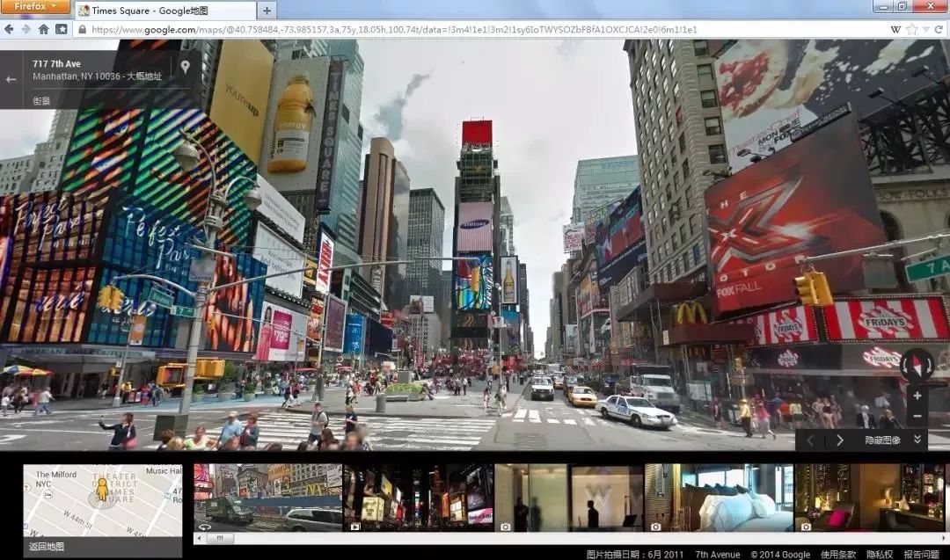Click the location pin in address card
Screen dimensions: 950x560
coord(186,67)
